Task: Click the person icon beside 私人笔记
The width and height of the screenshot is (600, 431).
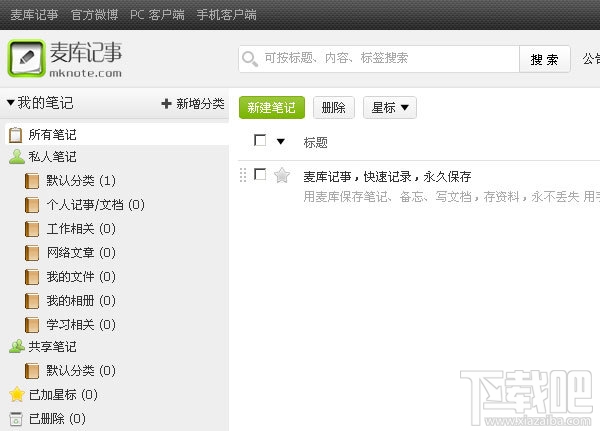Action: click(x=16, y=157)
